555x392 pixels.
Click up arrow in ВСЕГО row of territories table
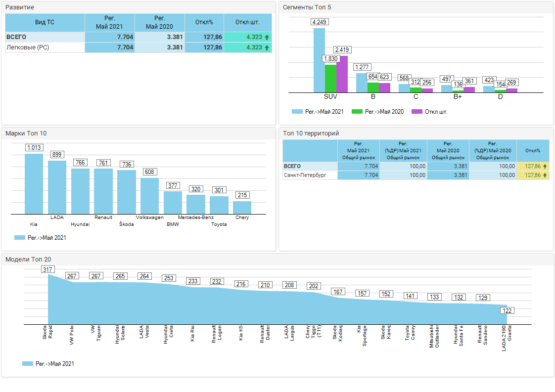[545, 166]
